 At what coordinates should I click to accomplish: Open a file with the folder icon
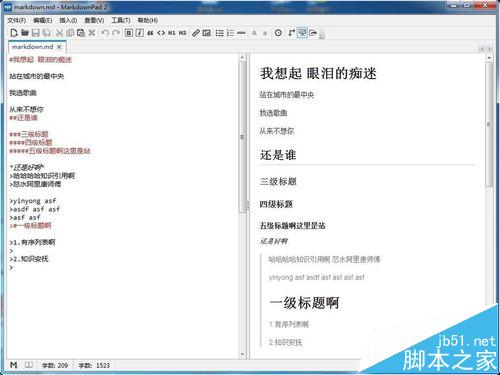click(x=25, y=33)
